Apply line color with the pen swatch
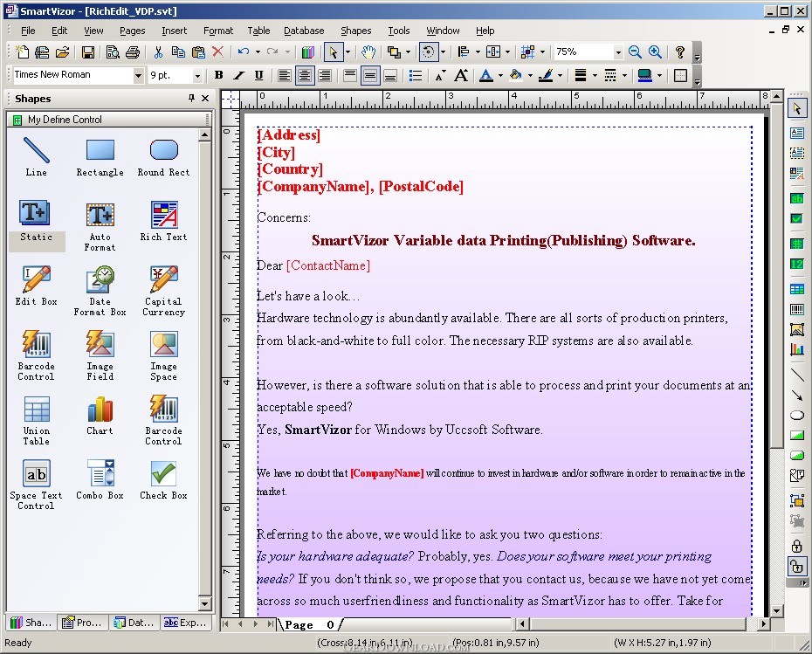The width and height of the screenshot is (812, 654). [546, 75]
